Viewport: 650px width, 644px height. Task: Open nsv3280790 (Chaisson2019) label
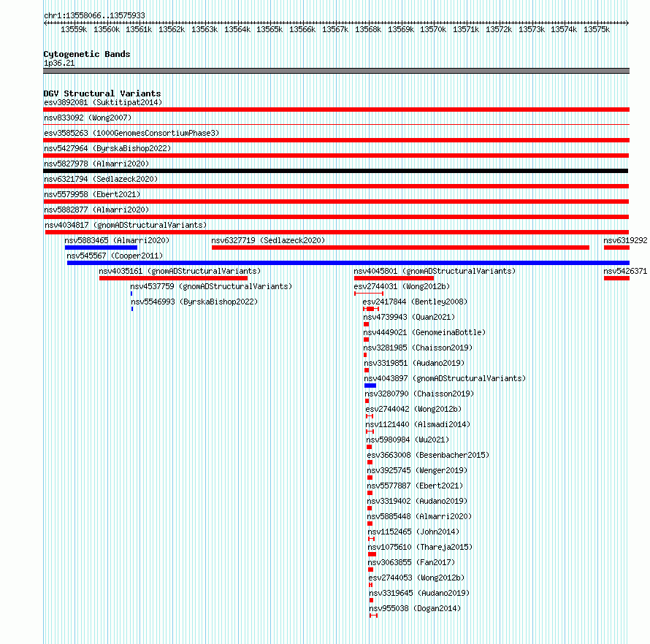(419, 394)
